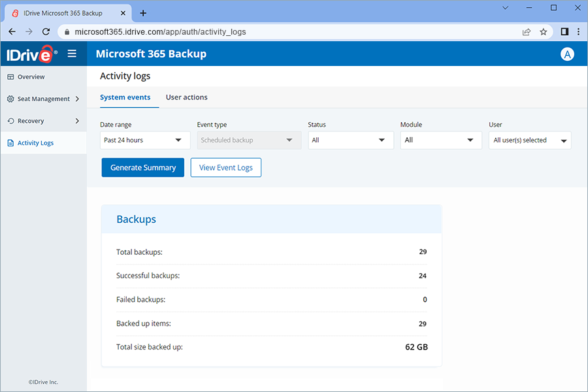Screen dimensions: 588x392
Task: Click the Total backups value 29
Action: (423, 252)
